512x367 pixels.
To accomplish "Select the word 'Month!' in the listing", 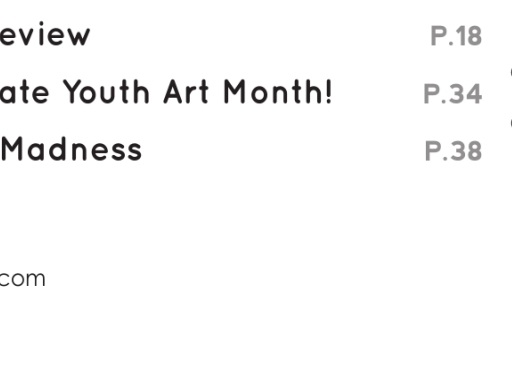I will 278,91.
